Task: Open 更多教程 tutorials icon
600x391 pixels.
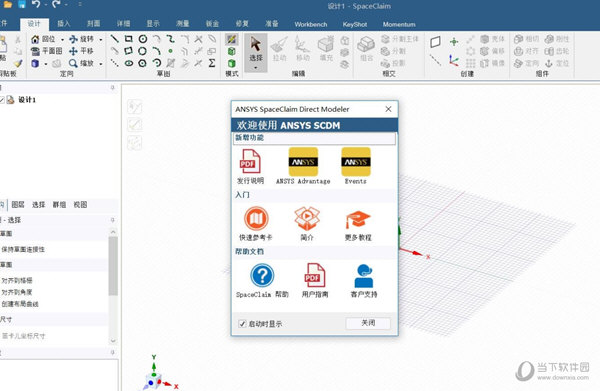Action: [x=358, y=220]
